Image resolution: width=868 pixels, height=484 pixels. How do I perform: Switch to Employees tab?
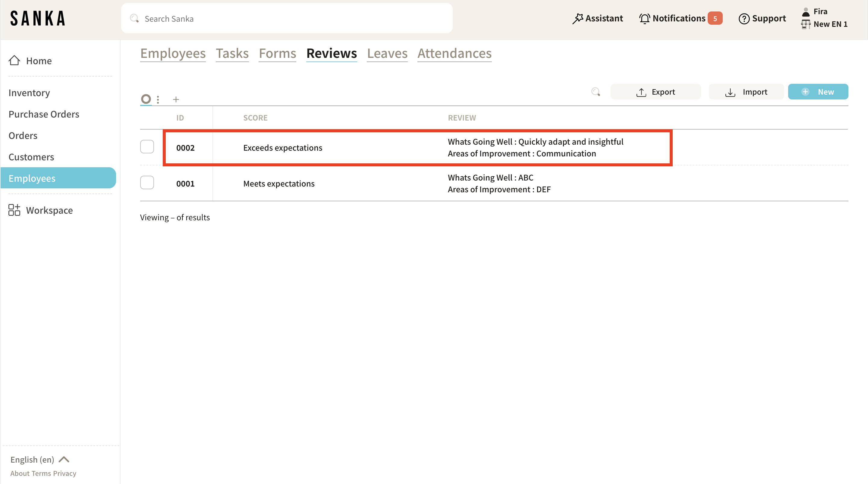173,53
